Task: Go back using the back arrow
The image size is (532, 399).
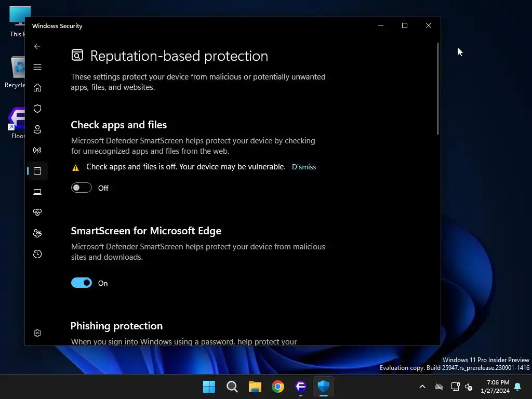Action: pos(37,46)
